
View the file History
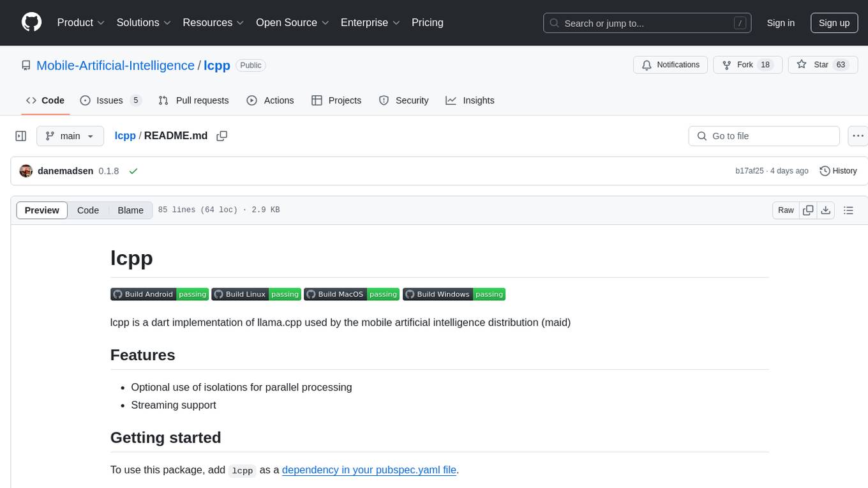838,171
